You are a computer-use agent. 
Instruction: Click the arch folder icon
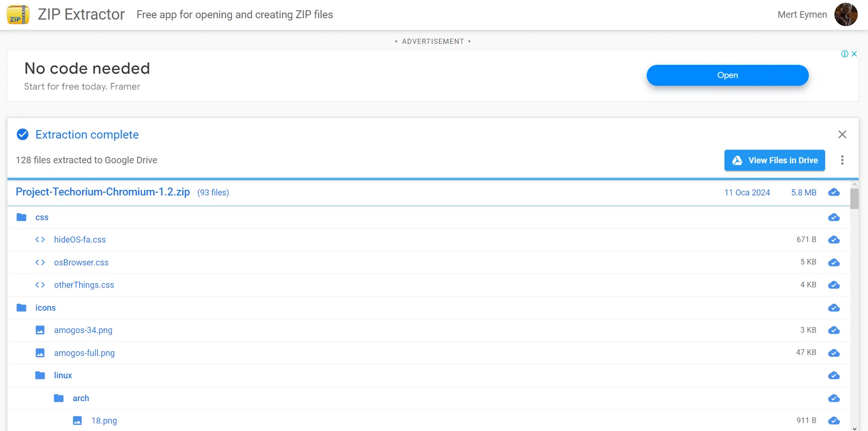coord(59,398)
